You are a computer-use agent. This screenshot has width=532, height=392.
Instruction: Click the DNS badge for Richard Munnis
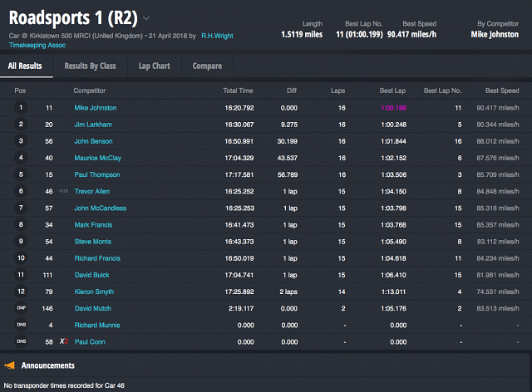pos(21,325)
